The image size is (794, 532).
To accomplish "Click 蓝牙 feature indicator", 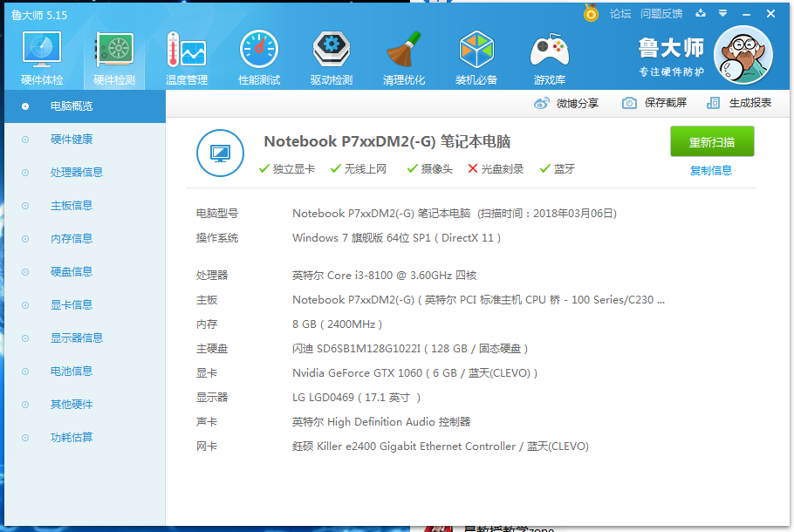I will click(x=557, y=169).
